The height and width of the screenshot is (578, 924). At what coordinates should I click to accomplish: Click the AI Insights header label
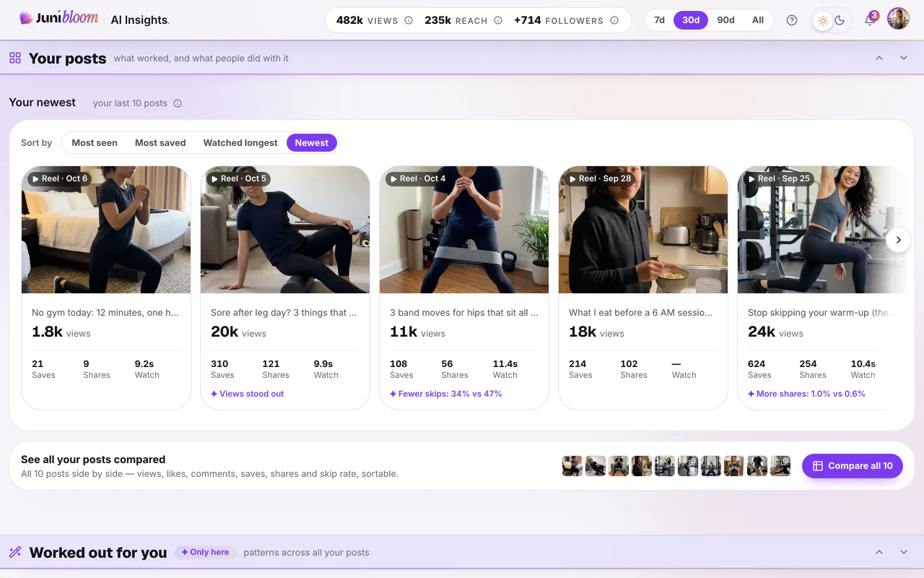(x=140, y=20)
